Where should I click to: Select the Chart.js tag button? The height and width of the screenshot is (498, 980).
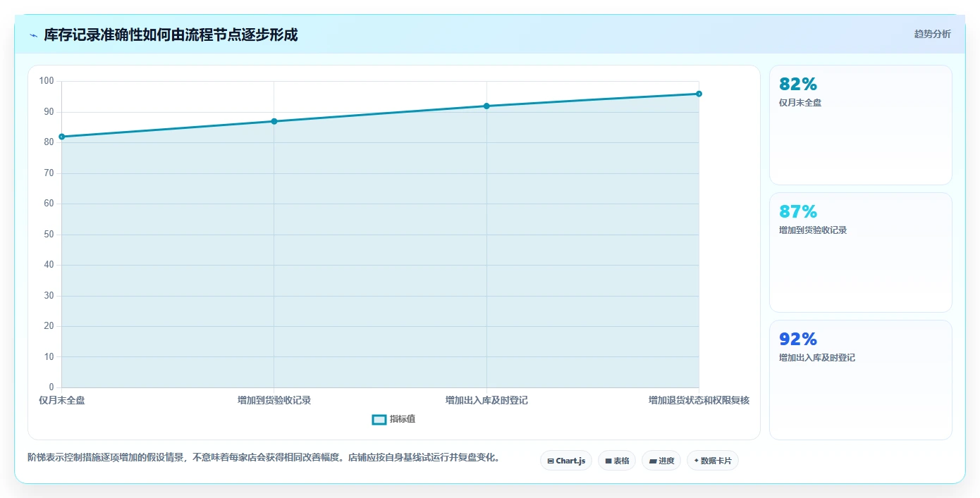[566, 461]
